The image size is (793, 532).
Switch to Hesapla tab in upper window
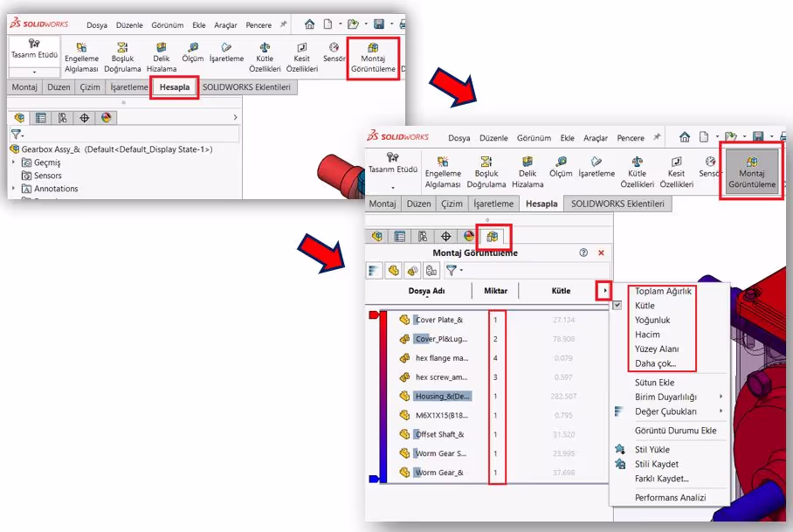click(175, 87)
